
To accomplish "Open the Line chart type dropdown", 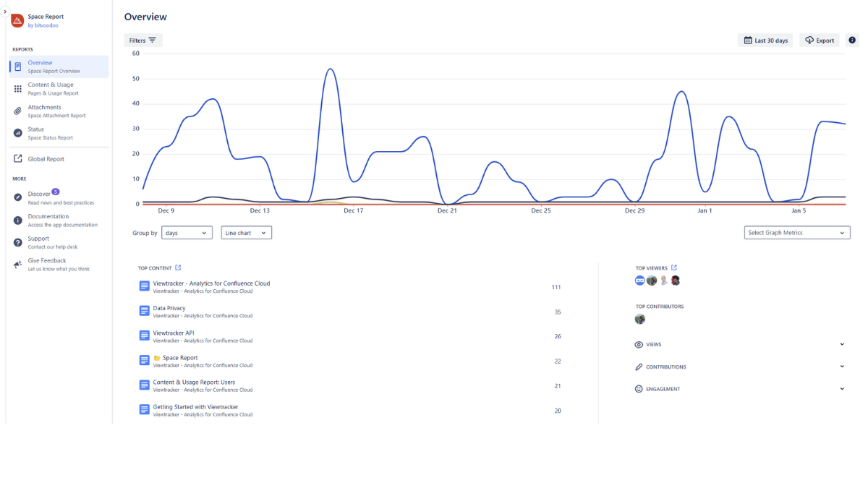I will point(246,233).
